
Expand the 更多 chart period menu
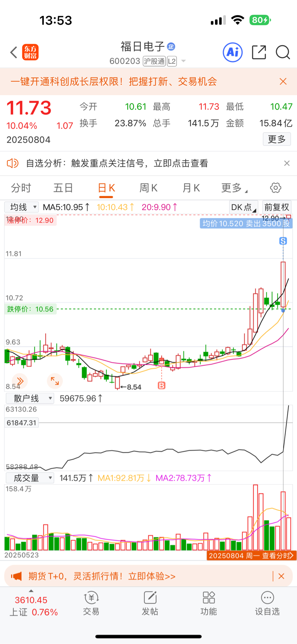(x=234, y=188)
